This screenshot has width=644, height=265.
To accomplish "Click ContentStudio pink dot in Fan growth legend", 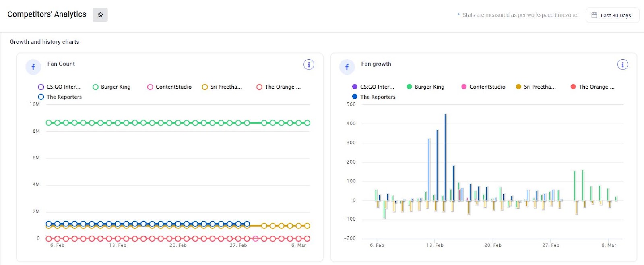I will click(x=464, y=87).
